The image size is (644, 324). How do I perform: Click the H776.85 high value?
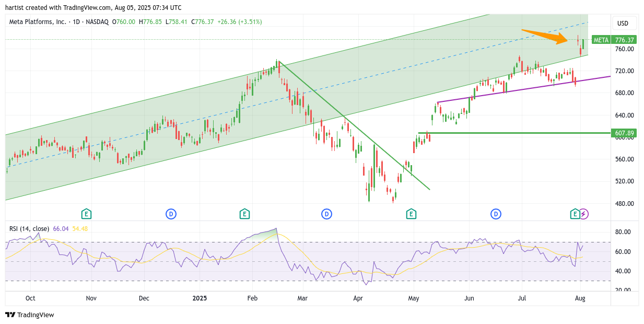point(150,22)
